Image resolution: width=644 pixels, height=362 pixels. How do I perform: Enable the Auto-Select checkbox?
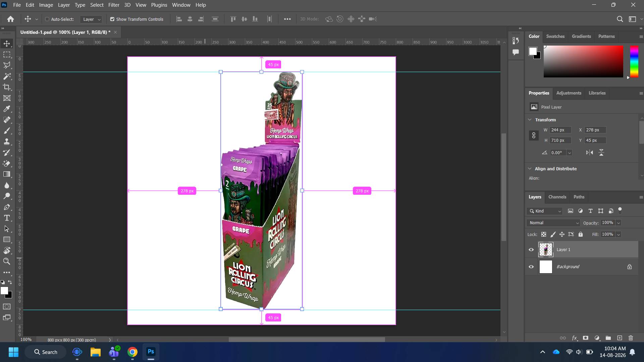(47, 19)
